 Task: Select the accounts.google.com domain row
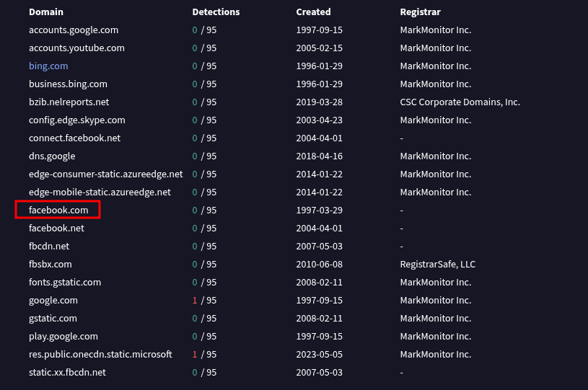74,30
